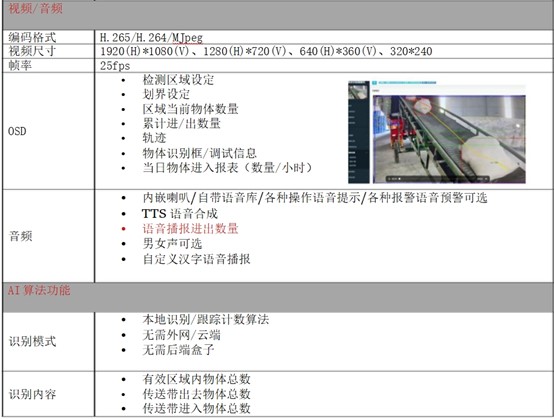This screenshot has width=554, height=419.
Task: Click the '25fps' value
Action: 115,66
